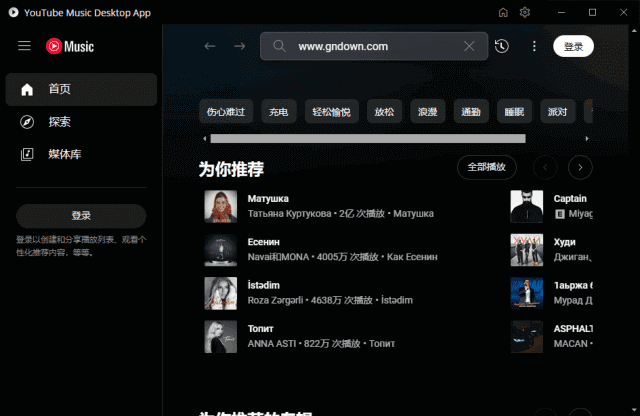Viewport: 640px width, 416px height.
Task: Click the home icon in title bar
Action: click(x=503, y=12)
